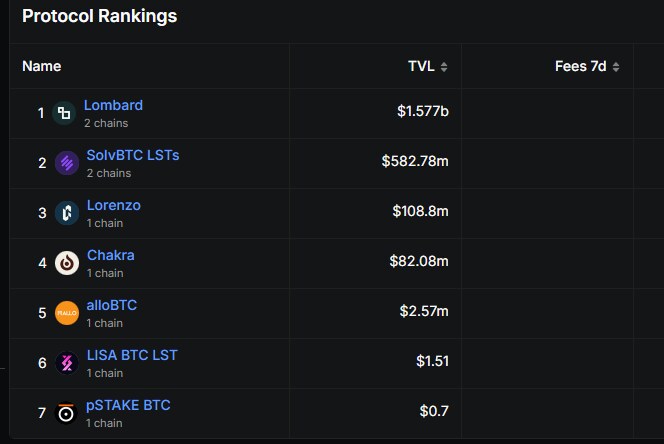Click the Name column header
Screen dimensions: 664x444
click(42, 67)
